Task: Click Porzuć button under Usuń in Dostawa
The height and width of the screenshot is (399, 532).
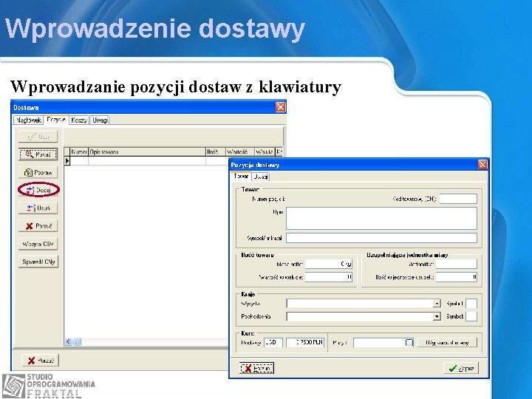Action: click(x=38, y=226)
